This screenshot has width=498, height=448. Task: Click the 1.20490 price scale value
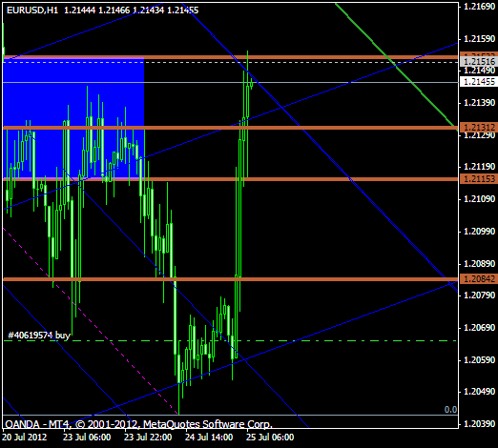pyautogui.click(x=479, y=392)
